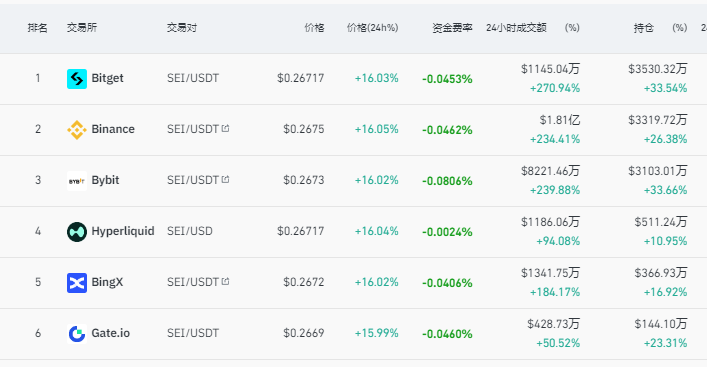Click the $144.10万 open interest value
The height and width of the screenshot is (367, 707).
pyautogui.click(x=661, y=324)
